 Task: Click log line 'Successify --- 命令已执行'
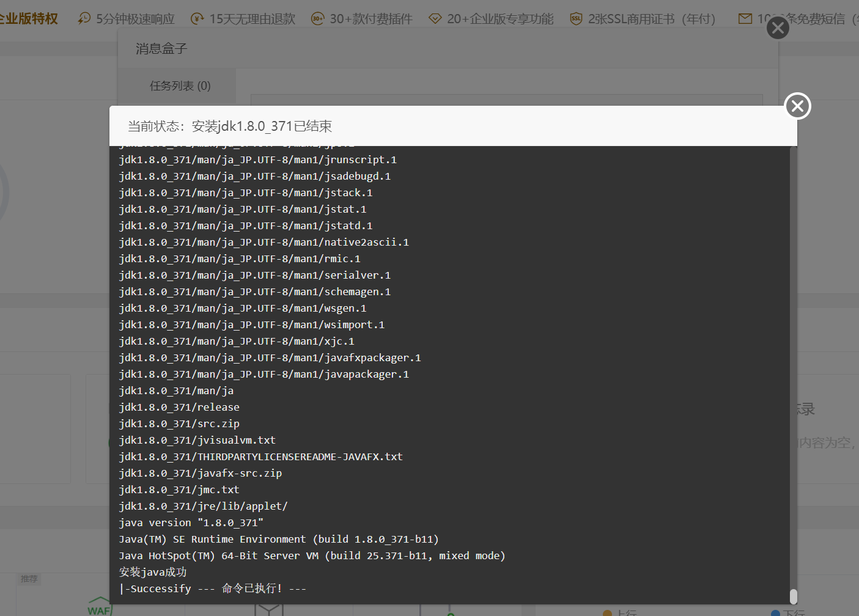[x=213, y=589]
